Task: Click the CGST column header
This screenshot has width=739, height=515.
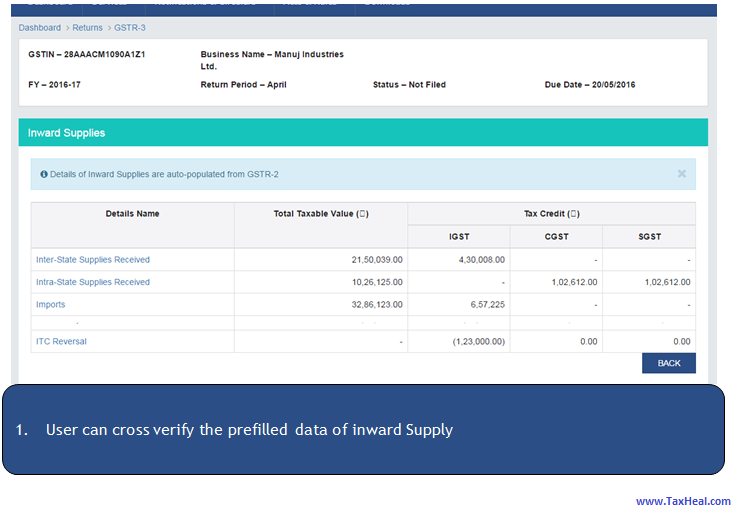Action: [x=556, y=237]
